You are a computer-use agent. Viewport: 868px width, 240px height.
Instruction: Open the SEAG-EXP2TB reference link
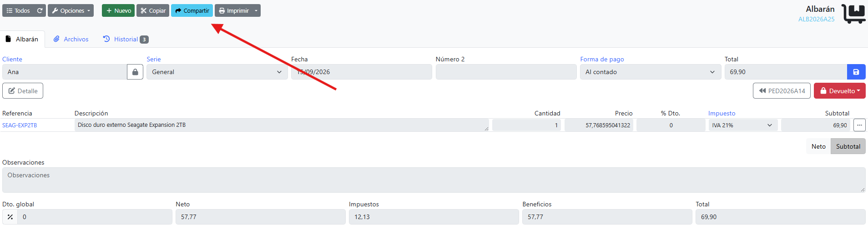click(20, 125)
